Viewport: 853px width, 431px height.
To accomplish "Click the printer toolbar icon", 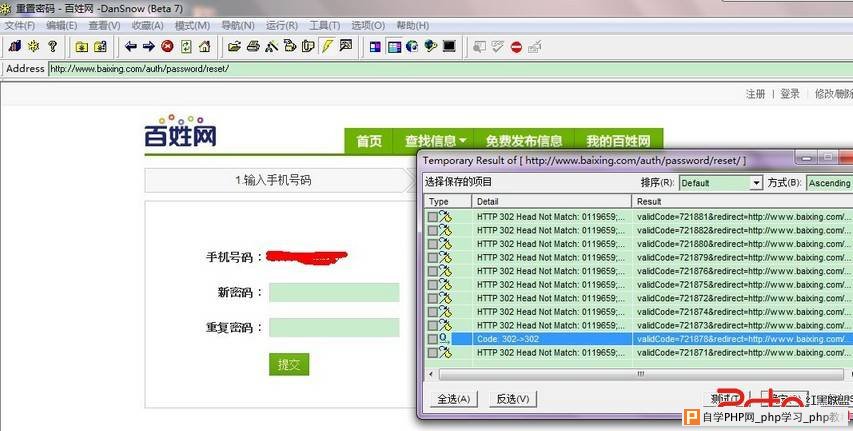I will (x=253, y=46).
